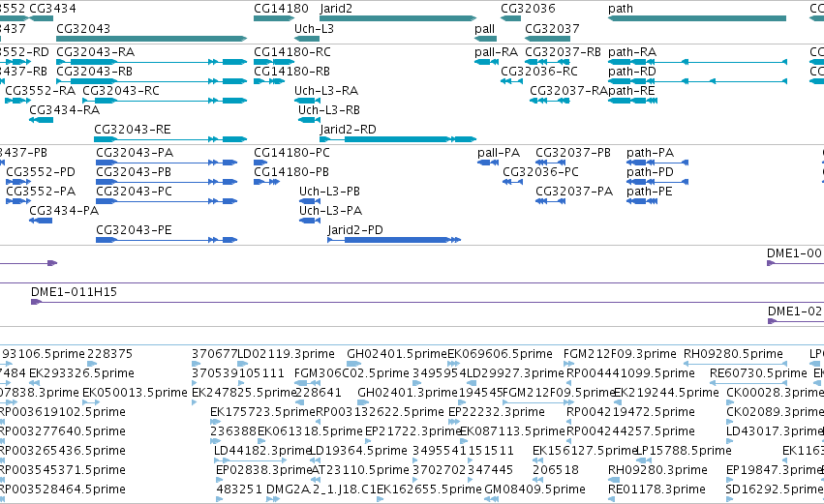Open protein CG14180-PC

click(291, 153)
